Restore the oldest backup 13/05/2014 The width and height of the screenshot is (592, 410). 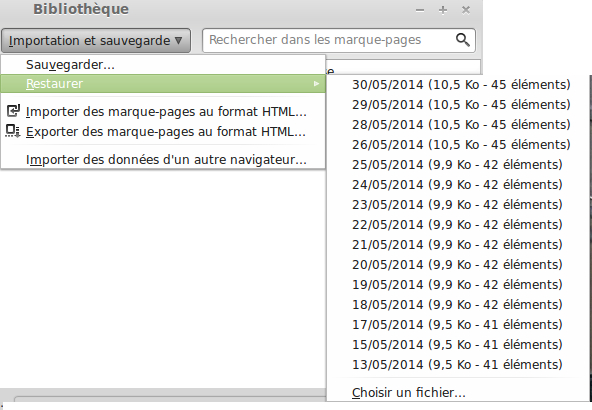tap(457, 365)
